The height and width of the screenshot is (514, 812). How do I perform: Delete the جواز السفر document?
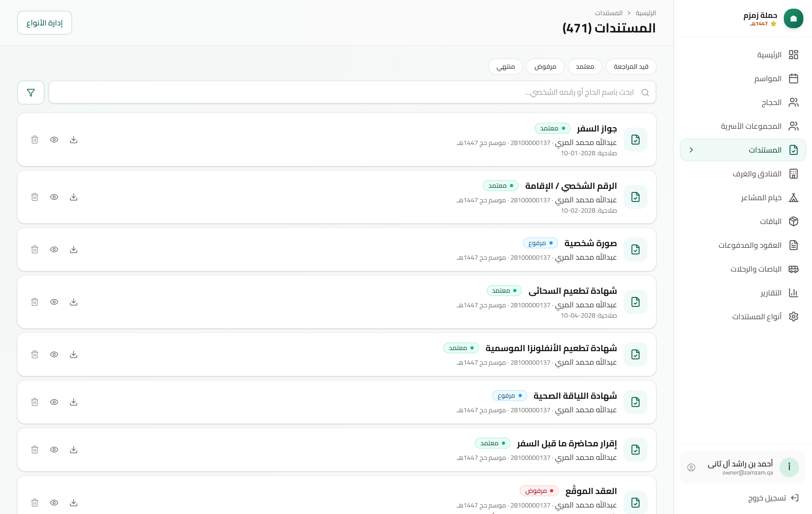coord(35,140)
